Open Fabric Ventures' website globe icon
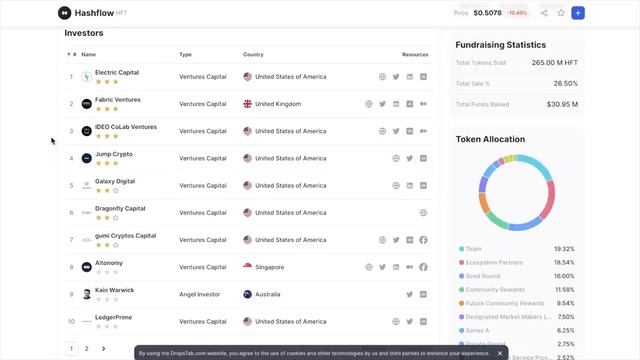640x360 pixels. pyautogui.click(x=369, y=104)
